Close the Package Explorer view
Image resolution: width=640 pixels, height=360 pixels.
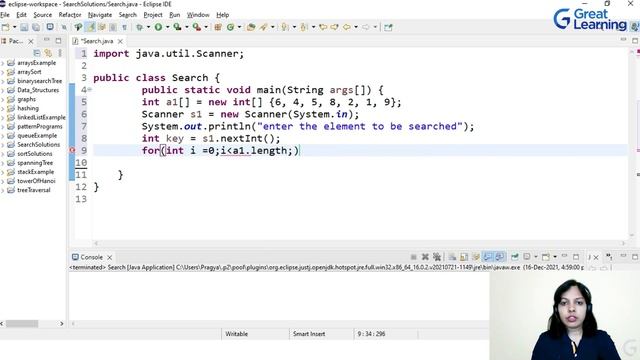(31, 41)
